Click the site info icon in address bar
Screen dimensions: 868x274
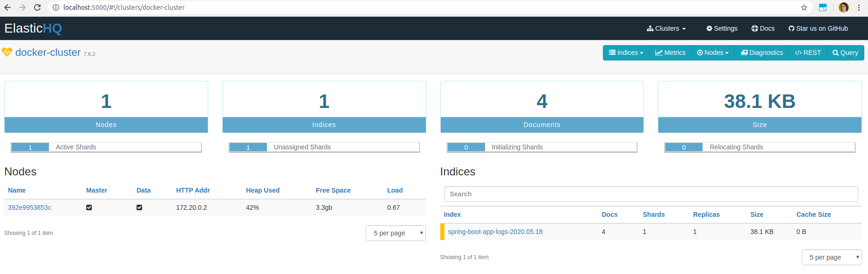(56, 7)
